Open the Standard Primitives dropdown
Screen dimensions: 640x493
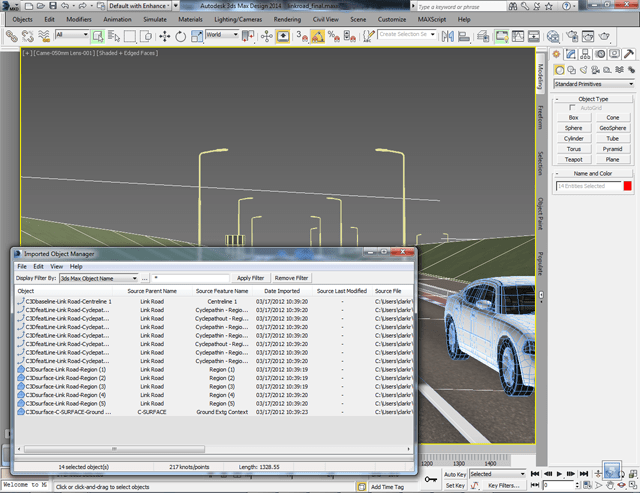click(594, 84)
